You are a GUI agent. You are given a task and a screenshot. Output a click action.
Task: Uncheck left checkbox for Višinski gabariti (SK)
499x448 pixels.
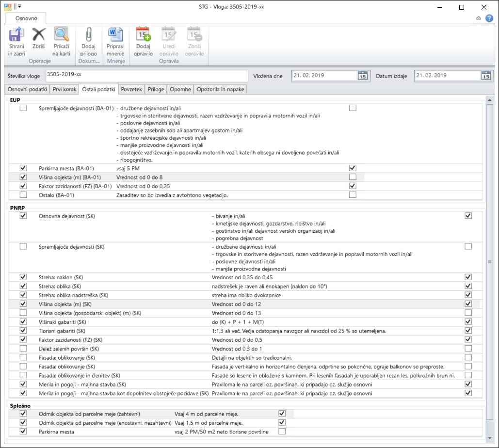click(23, 321)
